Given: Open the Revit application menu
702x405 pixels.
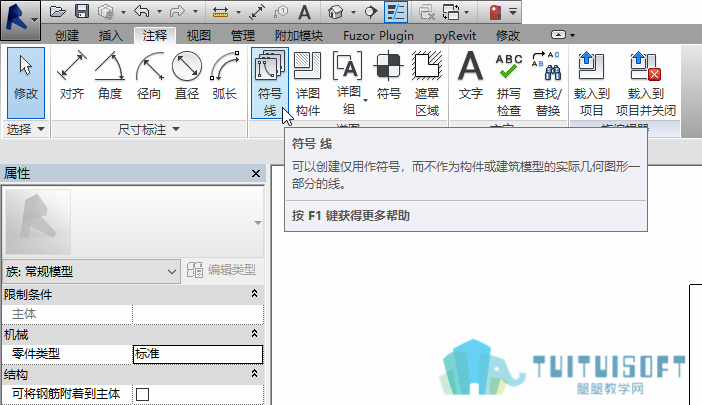Looking at the screenshot, I should click(x=21, y=19).
